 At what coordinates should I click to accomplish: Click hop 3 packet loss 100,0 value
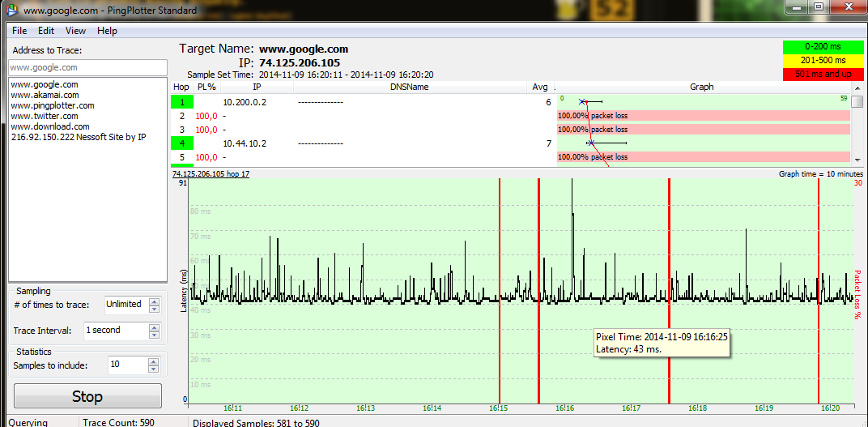(x=207, y=130)
